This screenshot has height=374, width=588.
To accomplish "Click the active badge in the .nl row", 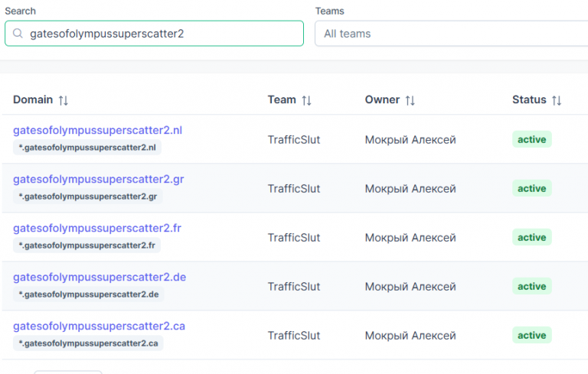I will coord(532,139).
